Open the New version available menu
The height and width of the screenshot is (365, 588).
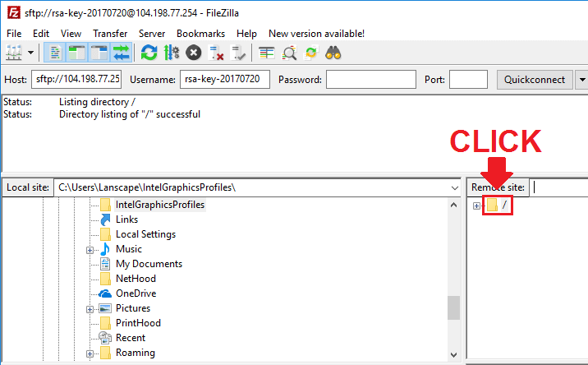pyautogui.click(x=316, y=34)
